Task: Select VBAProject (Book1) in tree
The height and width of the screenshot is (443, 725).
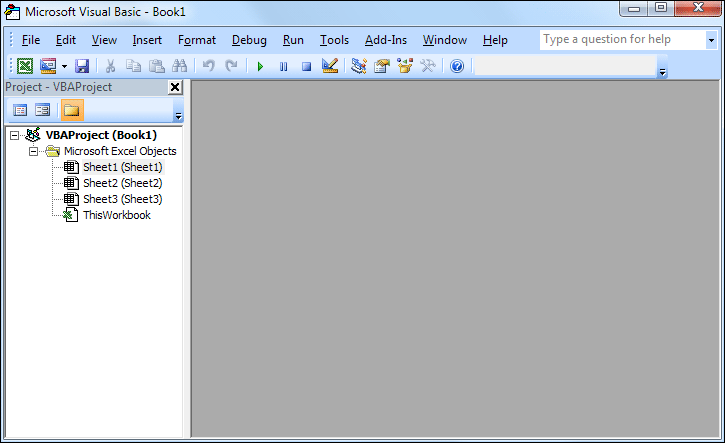Action: coord(101,135)
